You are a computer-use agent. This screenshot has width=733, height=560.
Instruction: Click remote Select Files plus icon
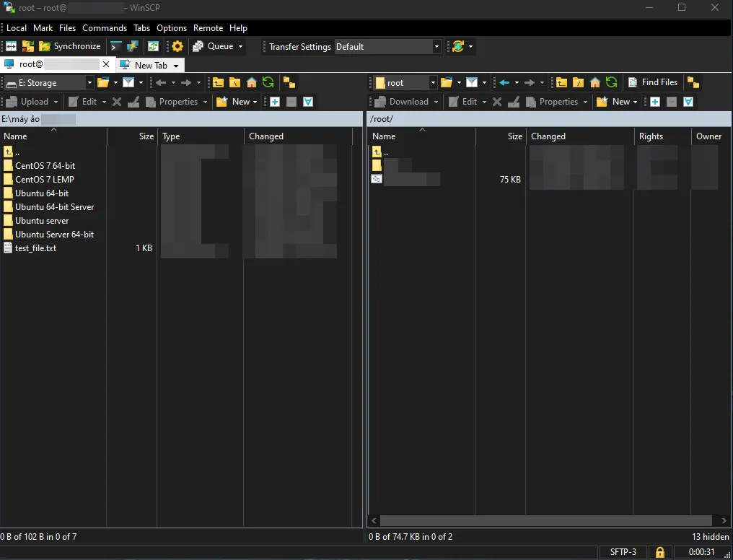(655, 102)
